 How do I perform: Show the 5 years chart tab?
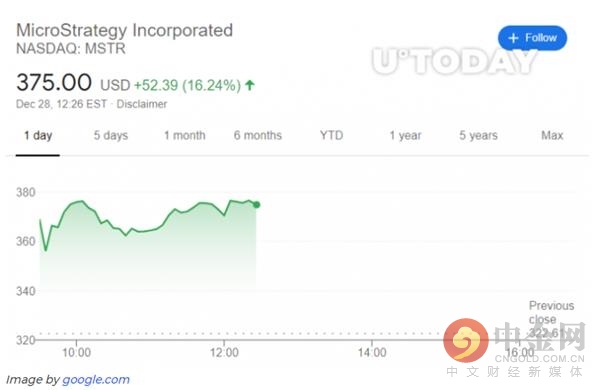(x=478, y=135)
